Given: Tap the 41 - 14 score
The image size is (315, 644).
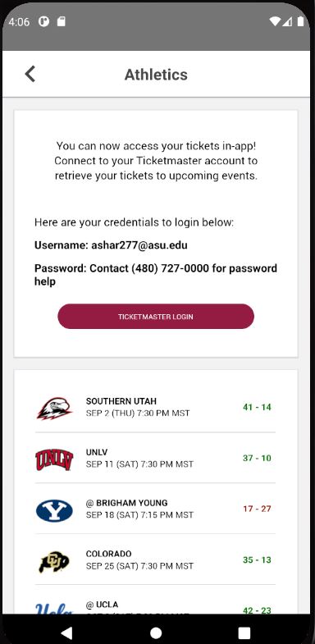Looking at the screenshot, I should click(x=257, y=407).
